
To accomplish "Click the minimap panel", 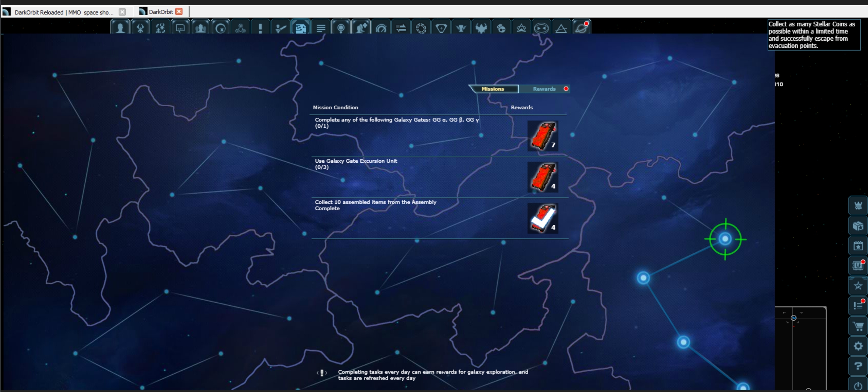I will click(800, 349).
